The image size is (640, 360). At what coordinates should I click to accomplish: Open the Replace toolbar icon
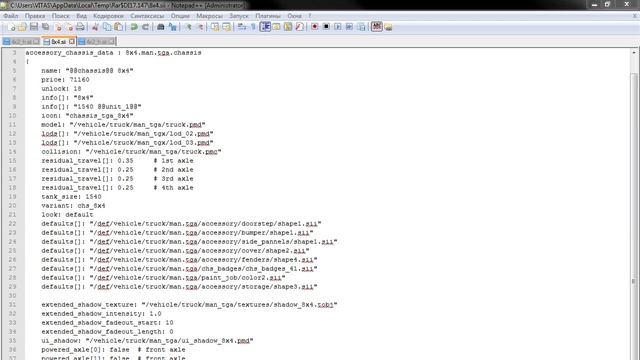pos(172,27)
